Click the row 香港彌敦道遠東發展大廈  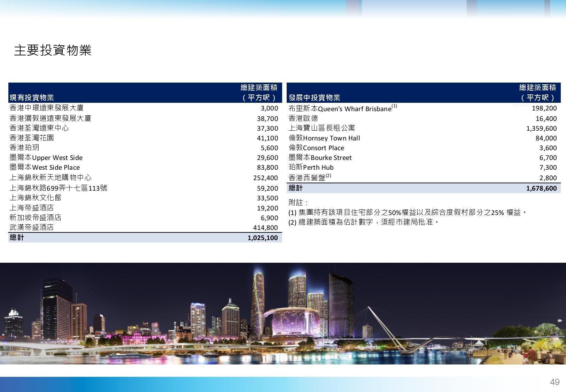tap(145, 118)
